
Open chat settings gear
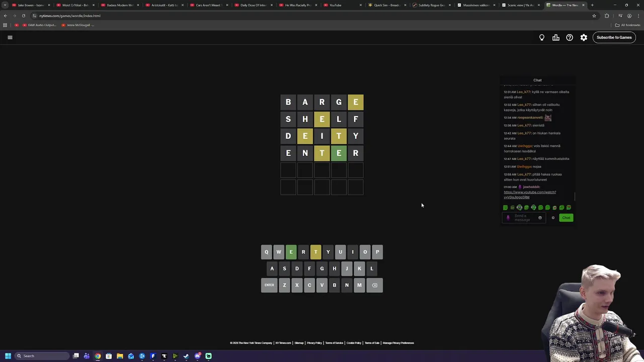[x=553, y=218]
